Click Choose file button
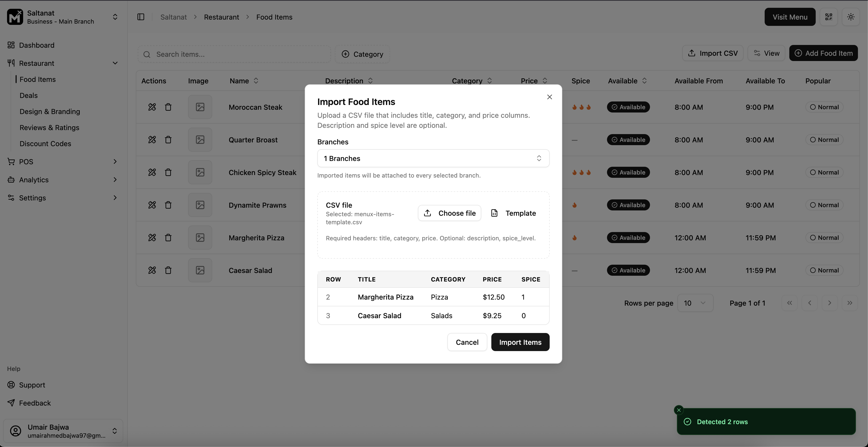 coord(449,213)
